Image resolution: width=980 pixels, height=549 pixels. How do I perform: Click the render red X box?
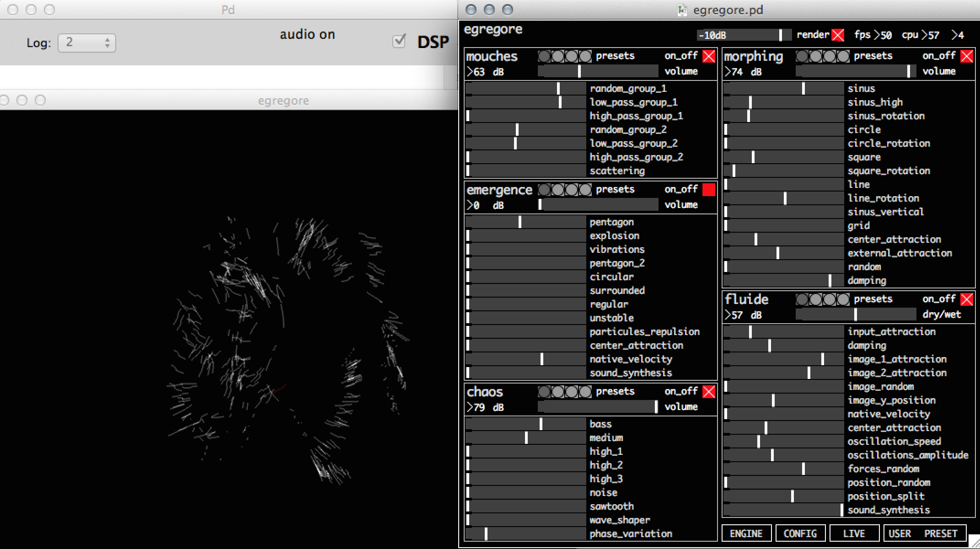838,35
